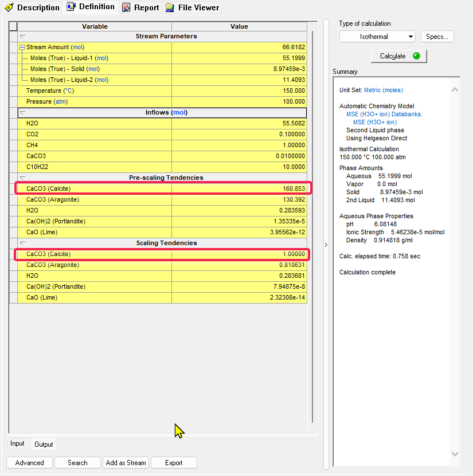Select the H2O inflow value 55.5082
The width and height of the screenshot is (473, 476).
pyautogui.click(x=240, y=123)
